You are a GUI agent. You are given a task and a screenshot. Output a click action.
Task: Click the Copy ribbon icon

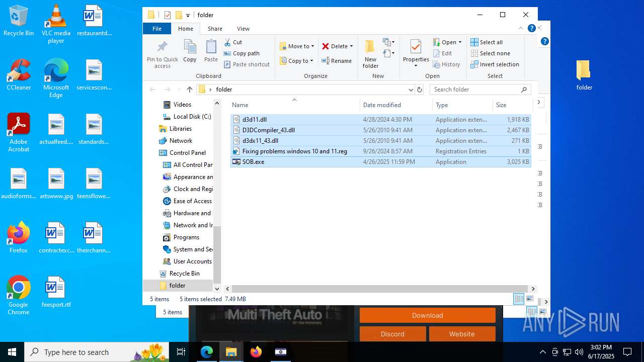point(190,51)
